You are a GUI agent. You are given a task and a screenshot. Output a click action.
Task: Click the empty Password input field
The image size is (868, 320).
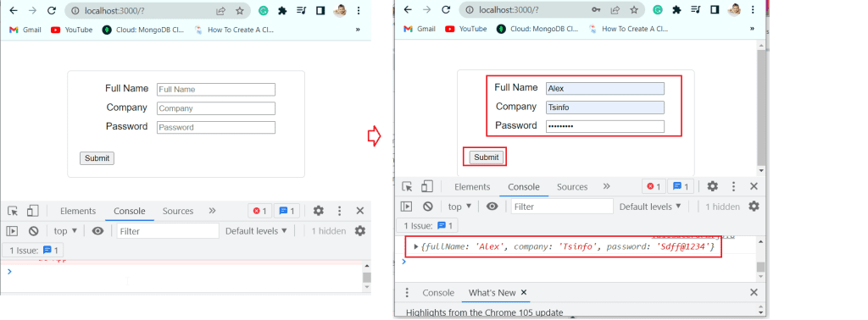216,127
